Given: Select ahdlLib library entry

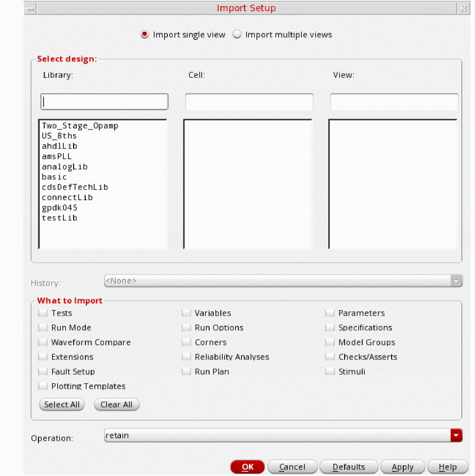Looking at the screenshot, I should click(60, 146).
